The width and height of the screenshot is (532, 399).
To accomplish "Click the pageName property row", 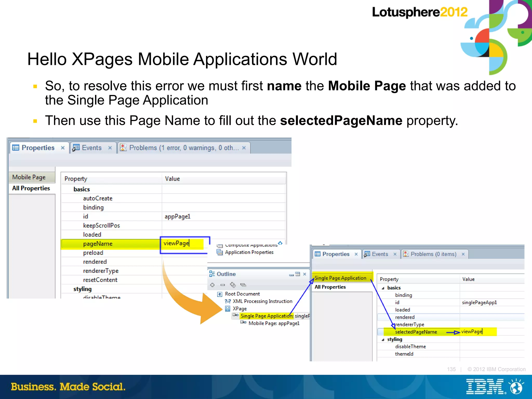I will coord(111,244).
